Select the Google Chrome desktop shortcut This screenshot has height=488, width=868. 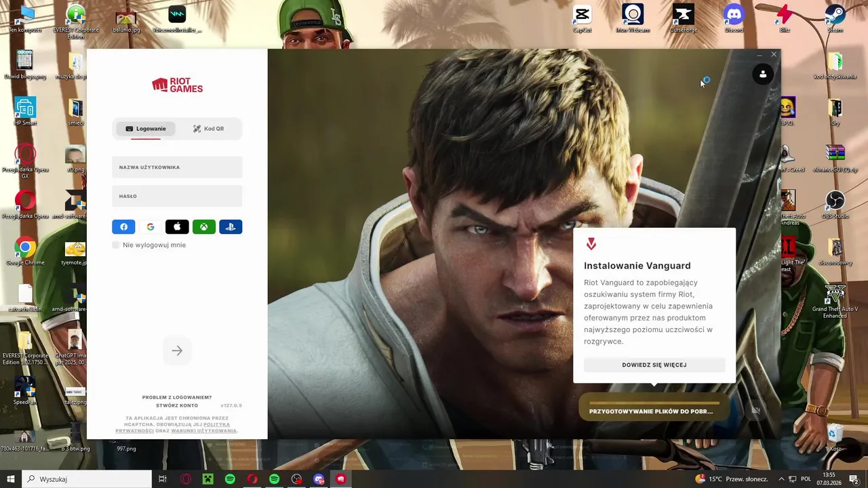click(25, 251)
